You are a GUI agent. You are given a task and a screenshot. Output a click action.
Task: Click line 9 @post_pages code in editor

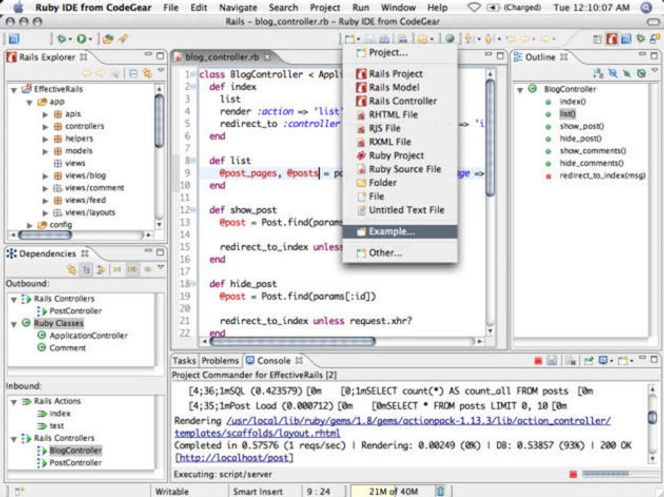pos(248,173)
